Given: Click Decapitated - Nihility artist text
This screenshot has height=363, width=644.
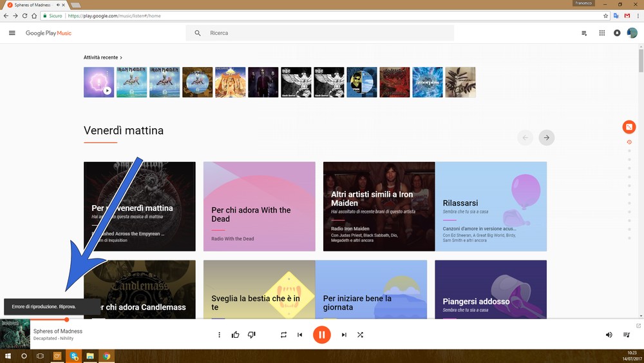Looking at the screenshot, I should [53, 338].
